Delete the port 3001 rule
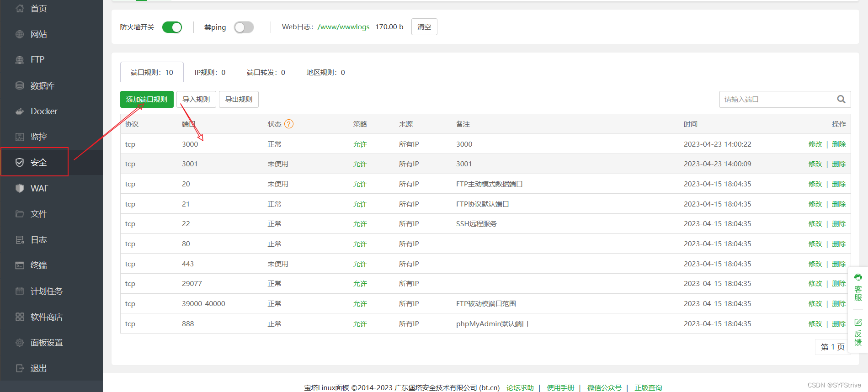Screen dimensions: 868x392 (x=839, y=164)
